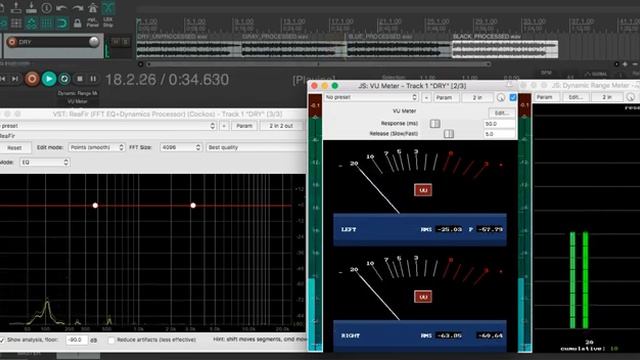Click the VU Meter wet/dry knob
Image resolution: width=640 pixels, height=360 pixels.
(501, 97)
